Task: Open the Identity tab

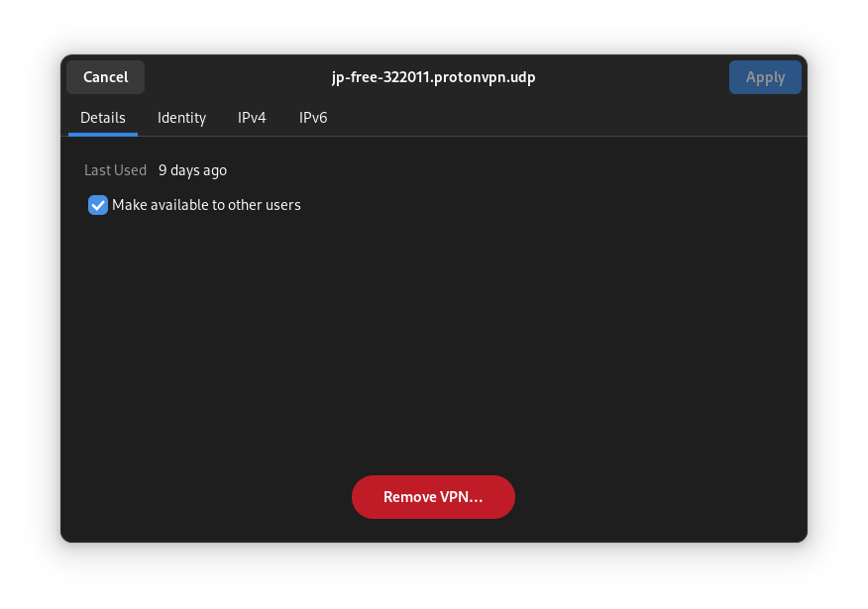Action: pos(181,118)
